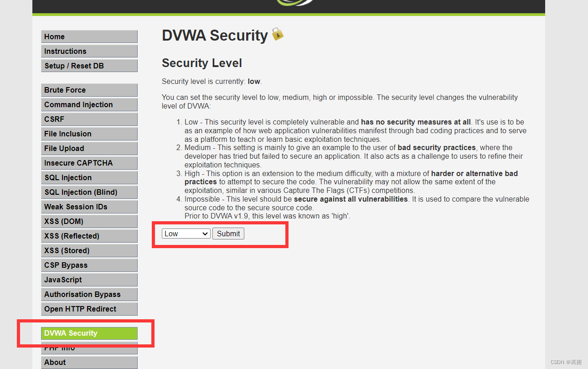The image size is (588, 369).
Task: Select Command Injection in sidebar
Action: (x=89, y=104)
